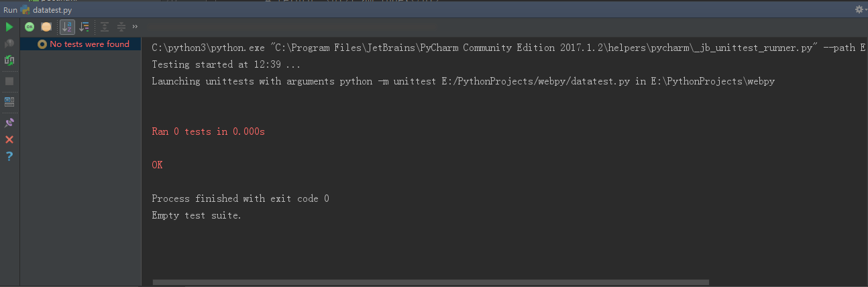Open help via blue question mark

[x=9, y=156]
